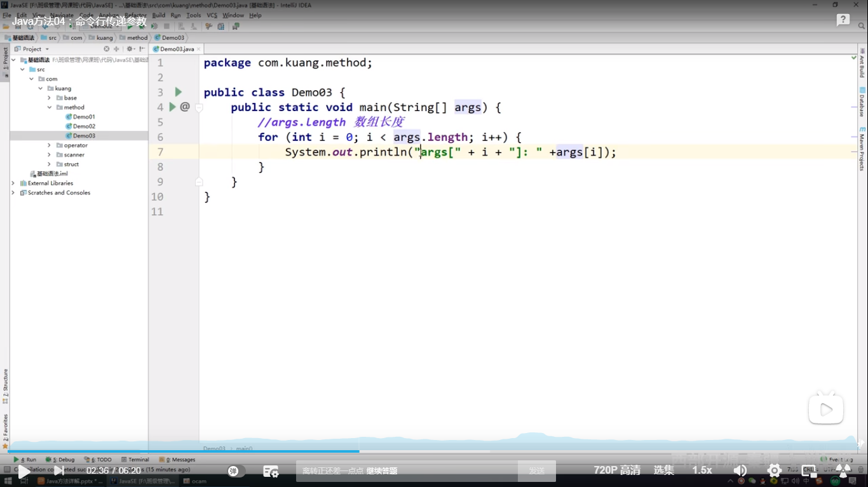868x487 pixels.
Task: Open the 5: Debug tool window
Action: pyautogui.click(x=60, y=459)
